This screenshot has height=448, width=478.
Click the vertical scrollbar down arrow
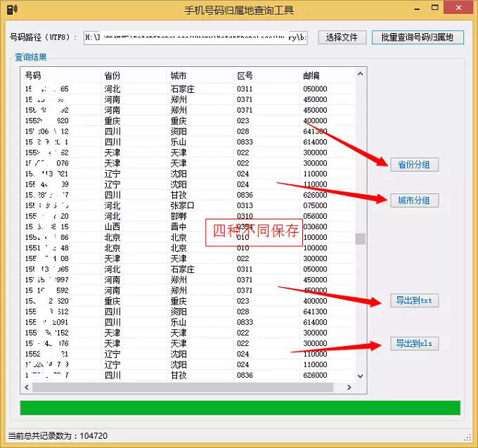pos(361,376)
